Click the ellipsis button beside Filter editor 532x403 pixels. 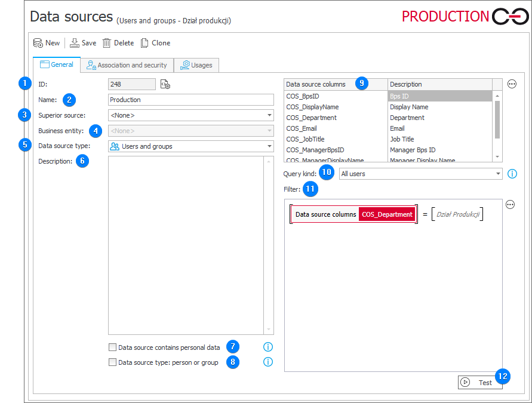coord(511,205)
